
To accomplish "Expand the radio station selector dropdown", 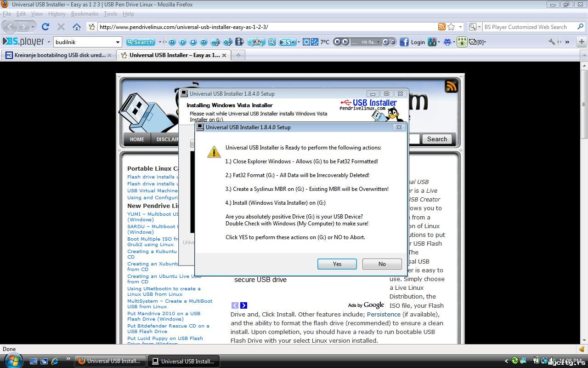I will [379, 42].
